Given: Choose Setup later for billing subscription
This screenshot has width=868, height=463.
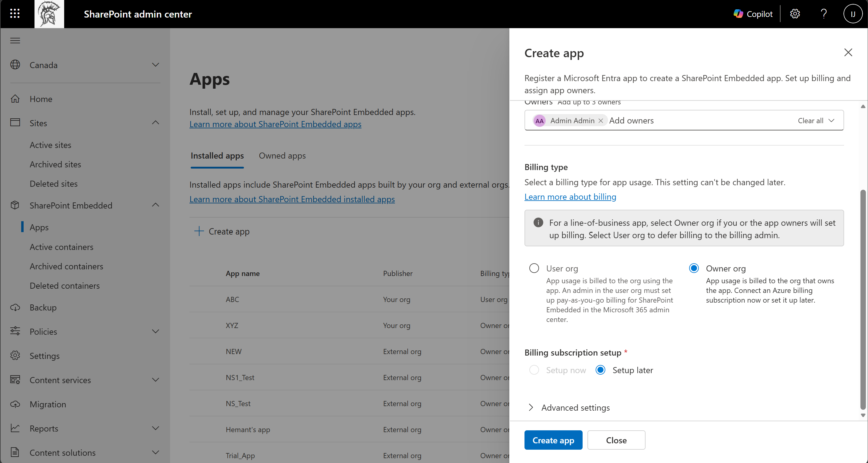Looking at the screenshot, I should click(600, 370).
